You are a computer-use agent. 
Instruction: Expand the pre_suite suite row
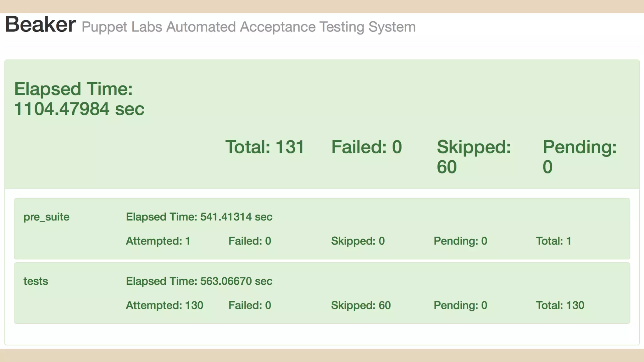(x=47, y=217)
